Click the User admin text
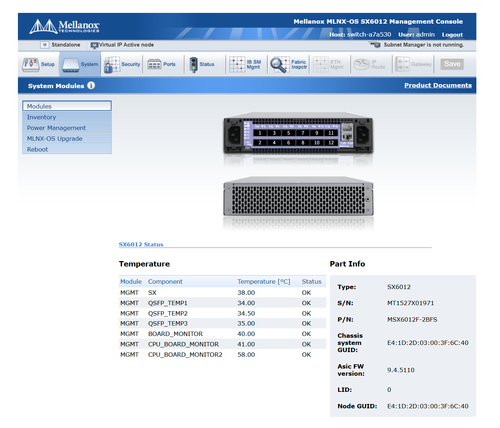500x428 pixels. click(x=417, y=34)
